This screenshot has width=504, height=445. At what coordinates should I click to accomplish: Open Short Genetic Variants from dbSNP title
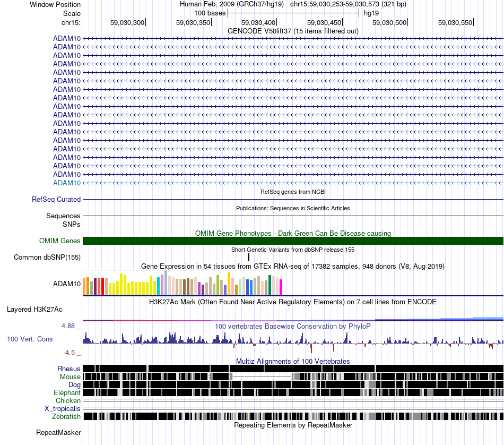[293, 250]
